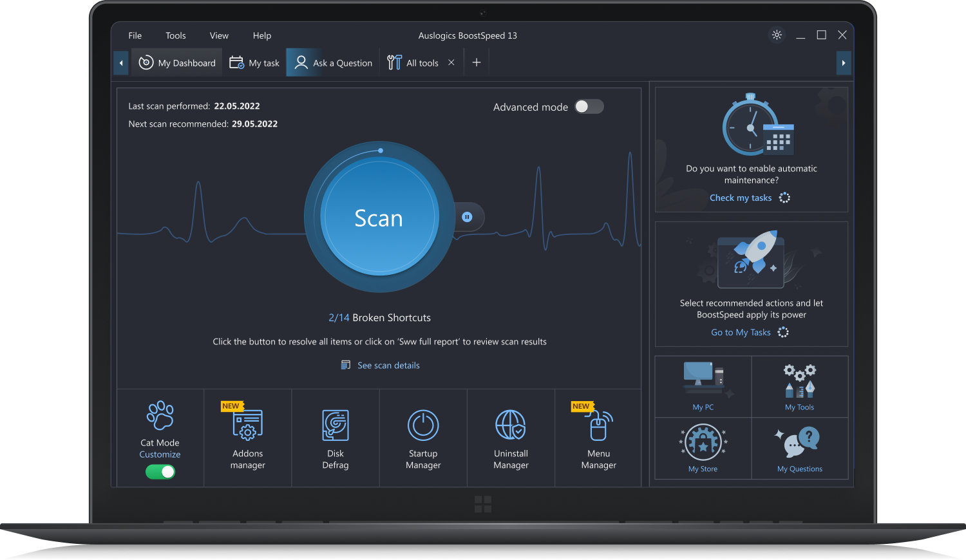Open the Tools menu
Screen dimensions: 966x560
pyautogui.click(x=175, y=35)
